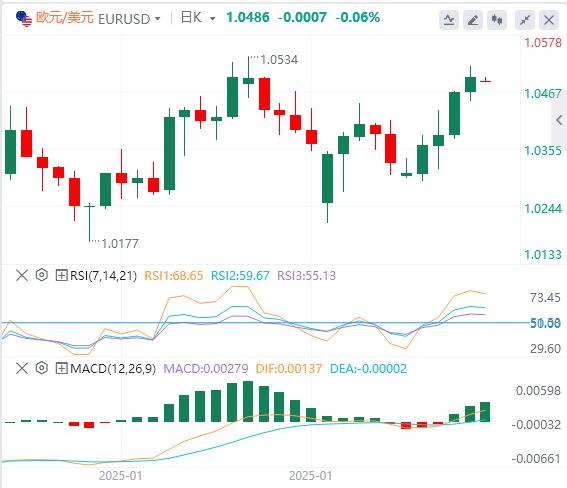The width and height of the screenshot is (567, 488).
Task: Click the RSI2:59.67 value
Action: [240, 276]
